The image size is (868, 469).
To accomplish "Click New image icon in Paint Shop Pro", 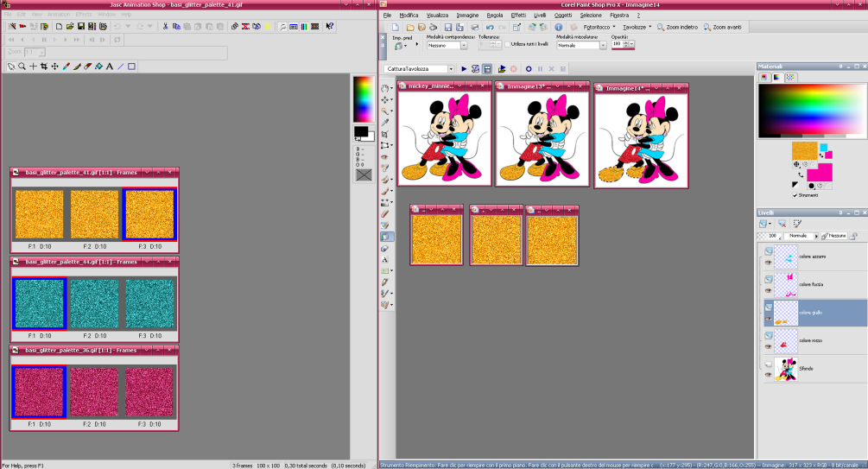I will (396, 27).
